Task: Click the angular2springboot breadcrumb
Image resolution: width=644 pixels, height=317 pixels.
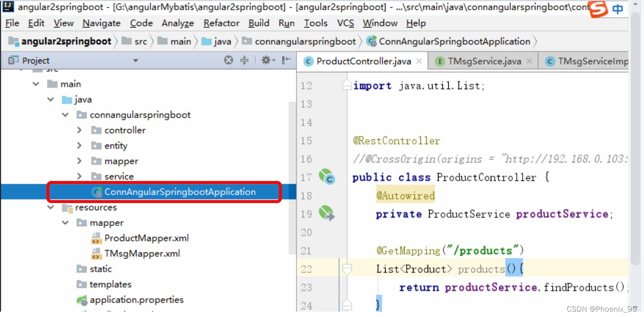Action: [x=60, y=42]
